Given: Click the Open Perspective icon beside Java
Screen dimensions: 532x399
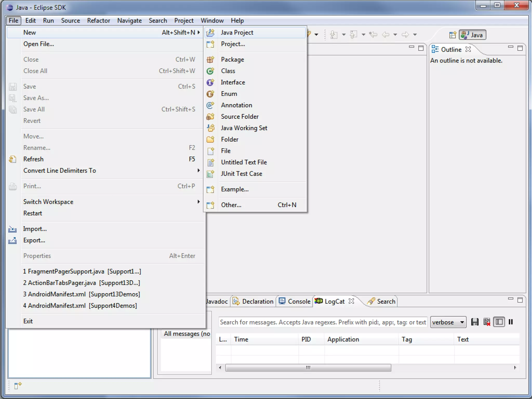Looking at the screenshot, I should click(452, 35).
